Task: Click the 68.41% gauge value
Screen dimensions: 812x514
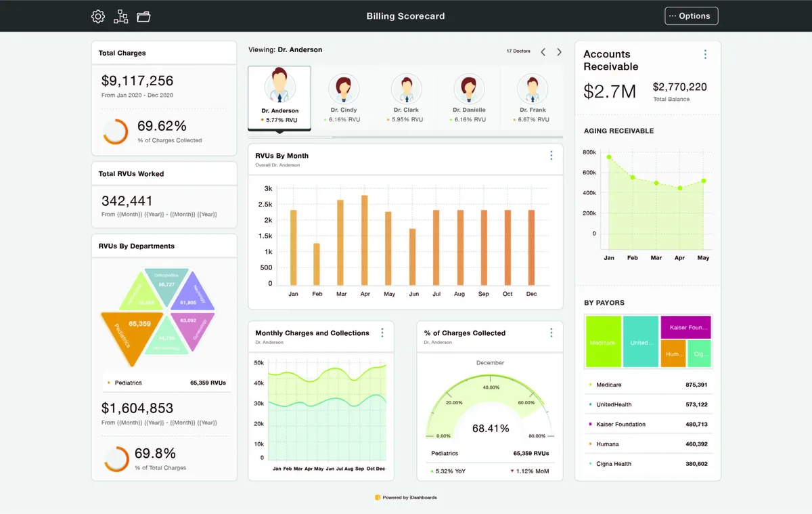Action: [x=491, y=428]
